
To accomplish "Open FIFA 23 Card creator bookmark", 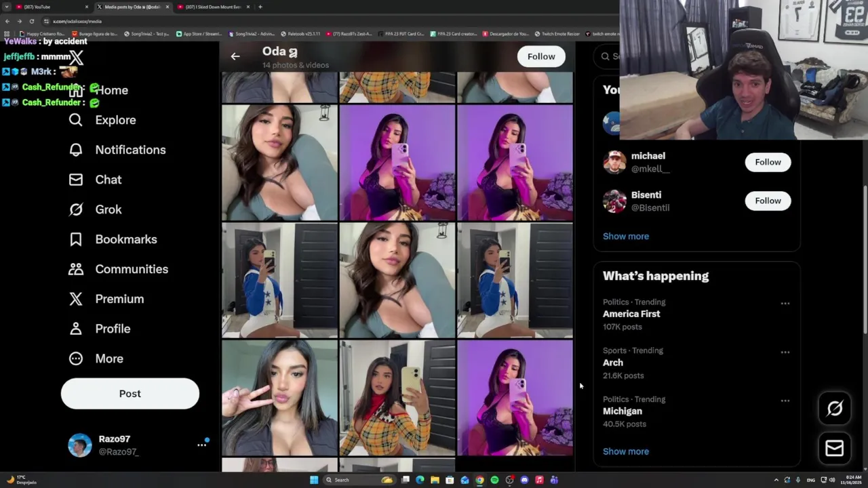I will pos(454,33).
